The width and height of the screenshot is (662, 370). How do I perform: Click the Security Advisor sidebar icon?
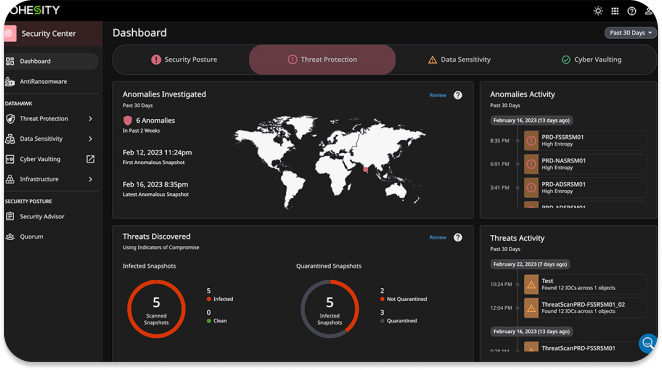pyautogui.click(x=10, y=216)
